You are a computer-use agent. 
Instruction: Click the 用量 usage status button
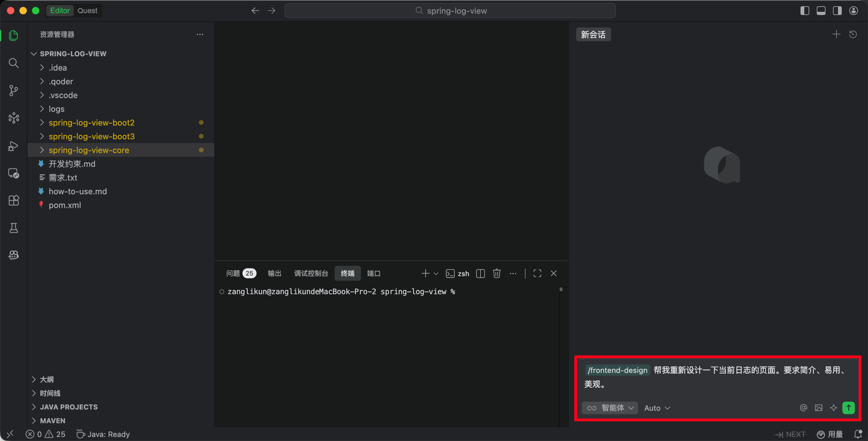tap(830, 434)
